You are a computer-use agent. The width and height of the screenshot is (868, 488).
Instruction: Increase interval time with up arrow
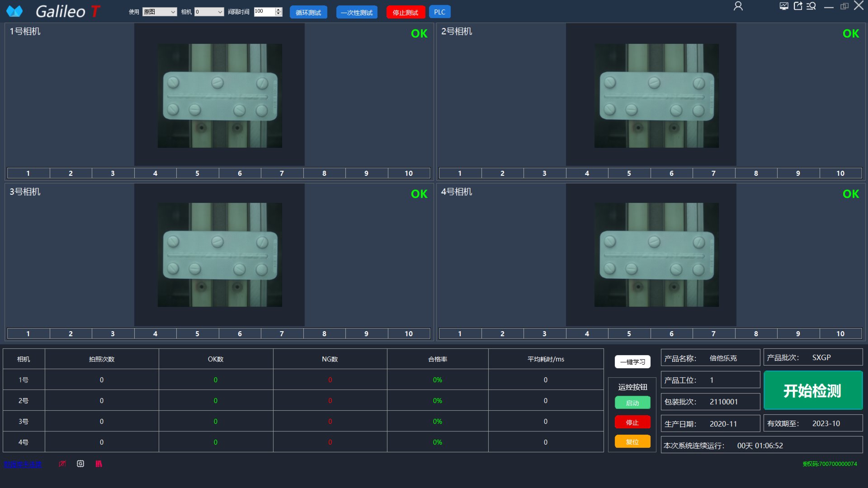pyautogui.click(x=278, y=9)
